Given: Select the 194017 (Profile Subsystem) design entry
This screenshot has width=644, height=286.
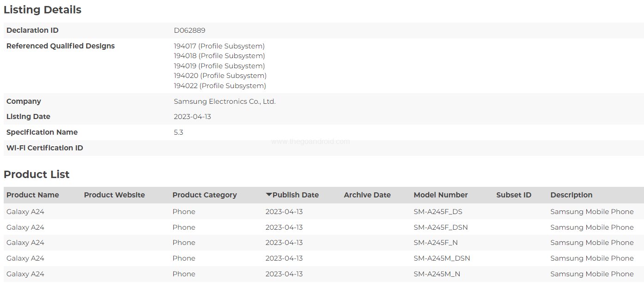Looking at the screenshot, I should pyautogui.click(x=219, y=46).
